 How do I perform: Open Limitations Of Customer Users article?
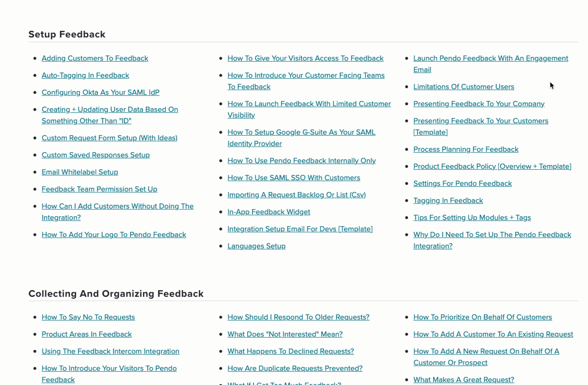464,86
